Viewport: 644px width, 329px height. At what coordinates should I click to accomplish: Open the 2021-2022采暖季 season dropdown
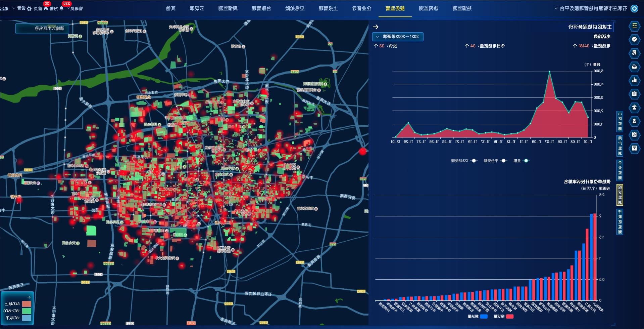pos(398,37)
